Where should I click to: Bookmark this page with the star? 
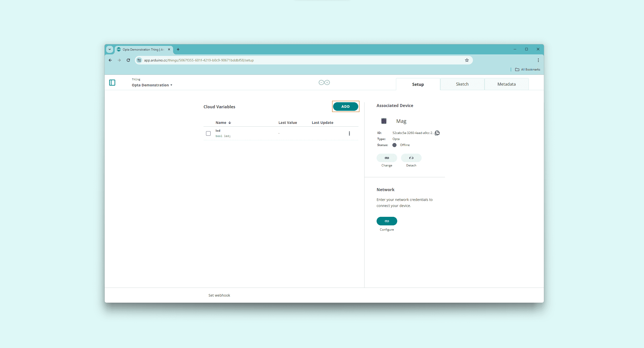(x=467, y=60)
